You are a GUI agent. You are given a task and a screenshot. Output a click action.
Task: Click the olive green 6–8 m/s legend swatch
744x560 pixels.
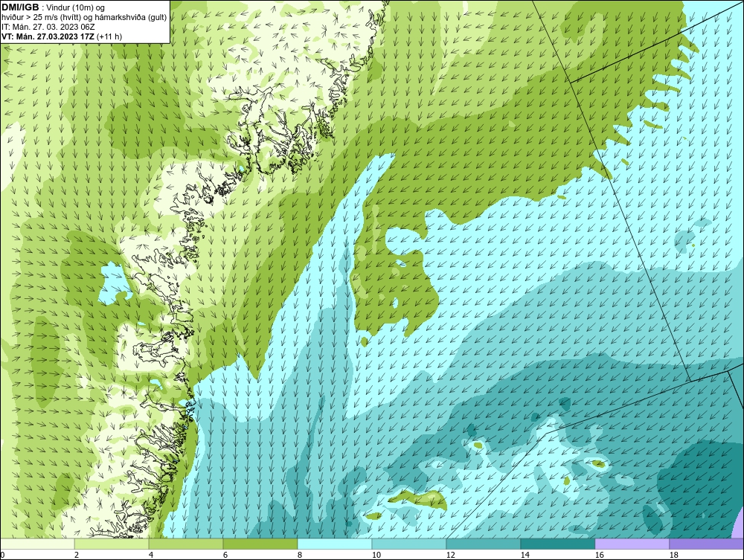260,544
